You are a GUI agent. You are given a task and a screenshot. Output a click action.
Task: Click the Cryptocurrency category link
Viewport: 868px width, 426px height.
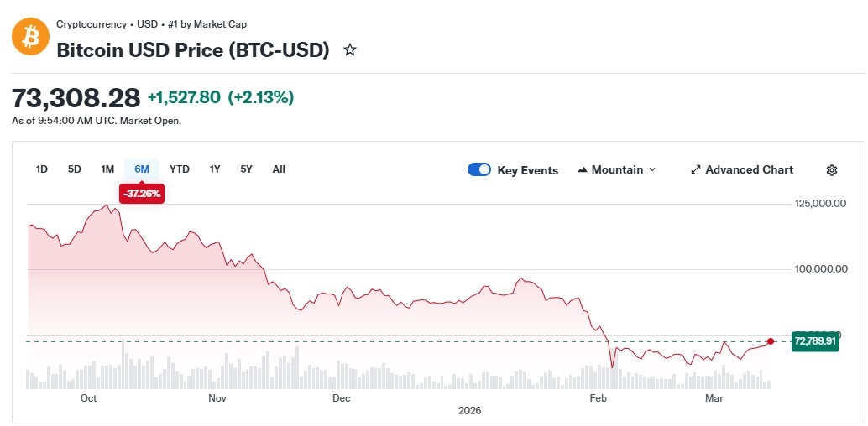92,24
